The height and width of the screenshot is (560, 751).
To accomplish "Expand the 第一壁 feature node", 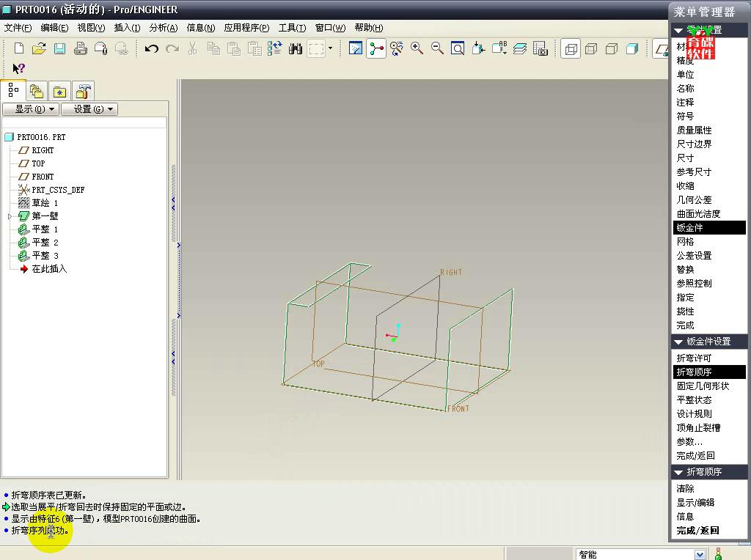I will click(x=10, y=216).
